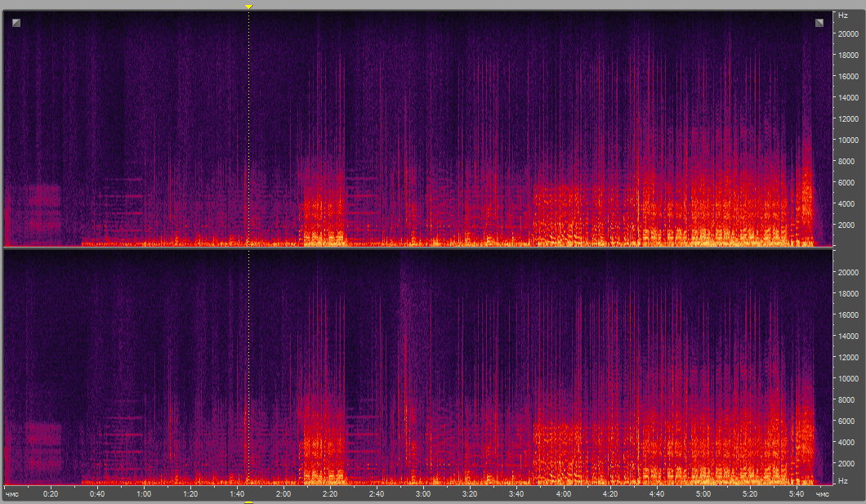This screenshot has height=504, width=866.
Task: Click the чмс time format label at bottom left
Action: [12, 494]
